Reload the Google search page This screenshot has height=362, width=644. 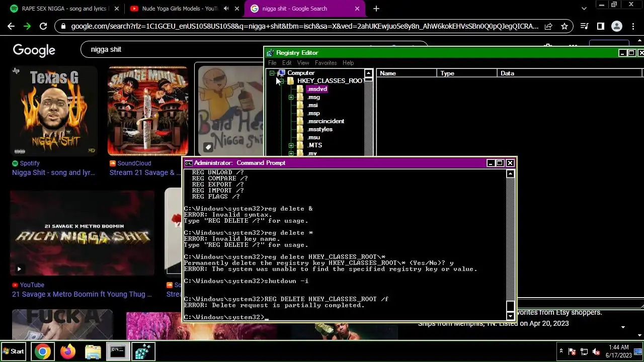pos(43,26)
